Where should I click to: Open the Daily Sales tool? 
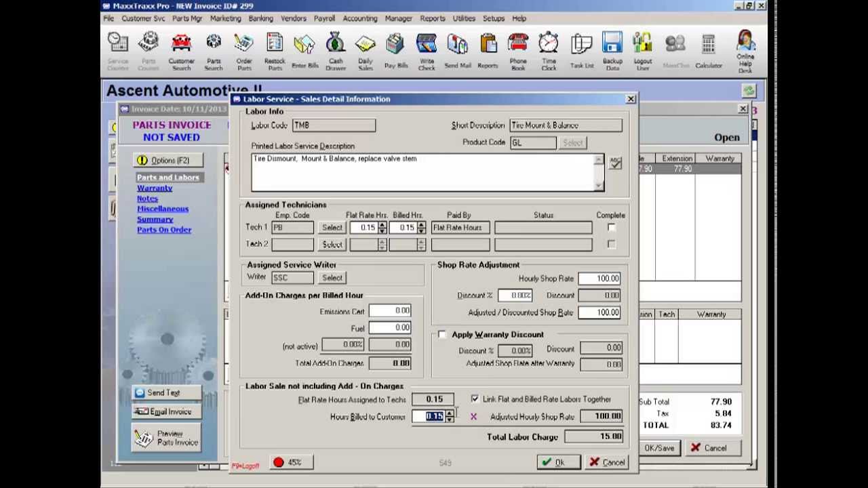click(x=366, y=52)
